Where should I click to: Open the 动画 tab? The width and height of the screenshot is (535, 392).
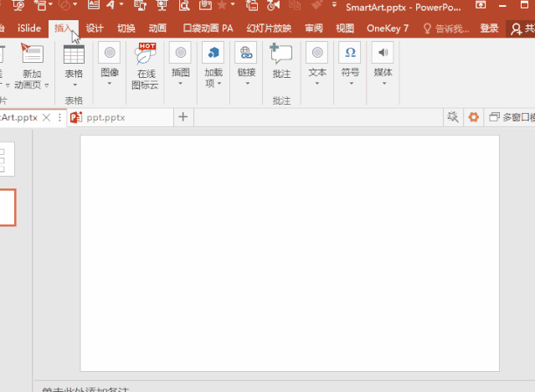click(157, 28)
